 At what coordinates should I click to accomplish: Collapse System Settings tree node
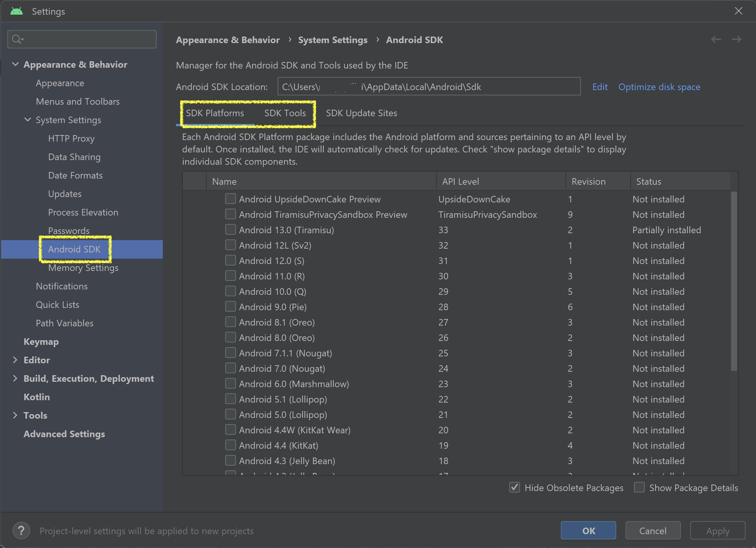28,120
